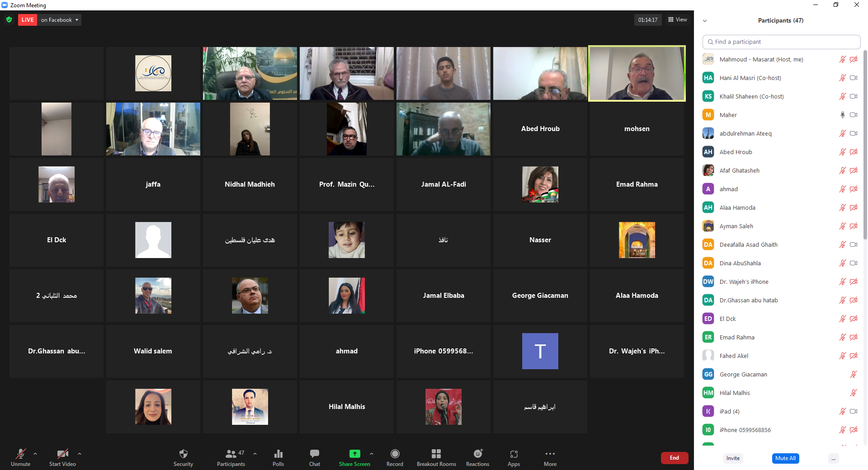Click the Mute All button
The width and height of the screenshot is (868, 470).
click(x=785, y=458)
